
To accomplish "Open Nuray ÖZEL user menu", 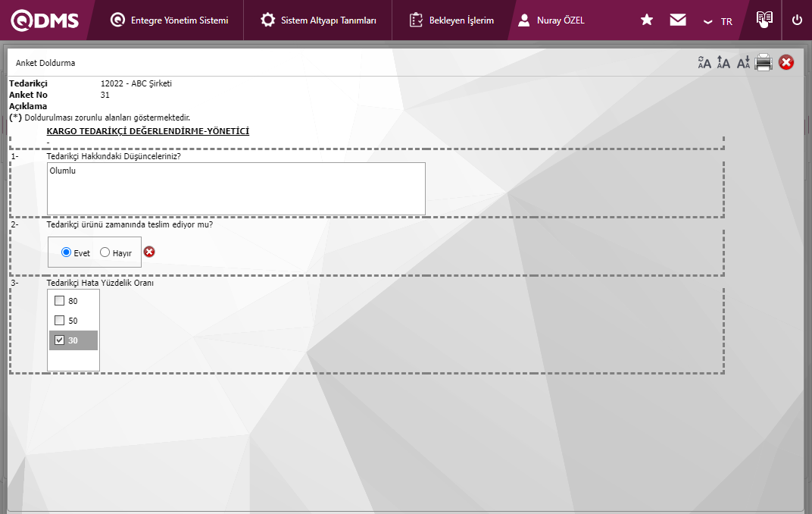I will click(551, 20).
